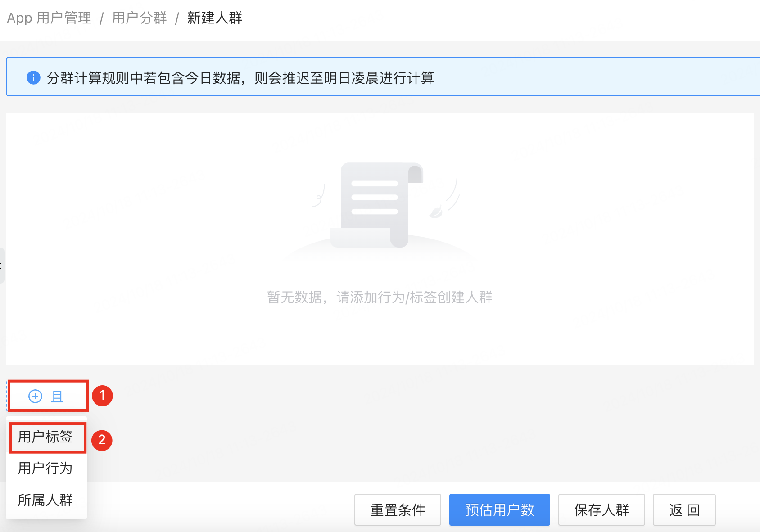Navigate to App 用户管理 in the breadcrumb
The image size is (760, 532).
pos(49,18)
